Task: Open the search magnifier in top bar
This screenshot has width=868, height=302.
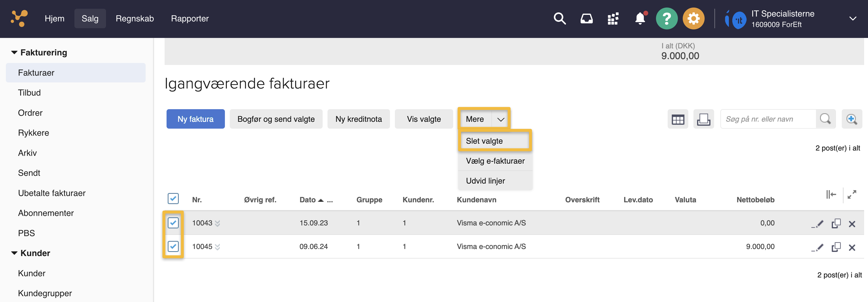Action: 559,18
